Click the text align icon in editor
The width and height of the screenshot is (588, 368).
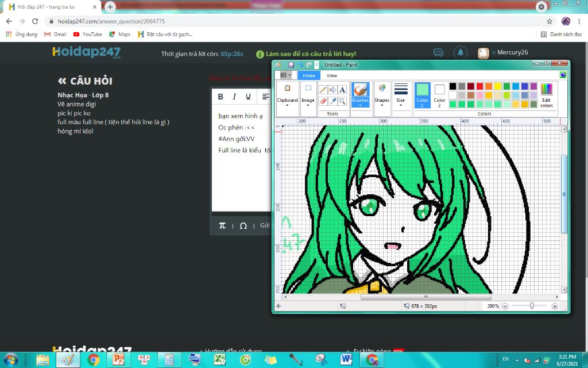click(265, 97)
